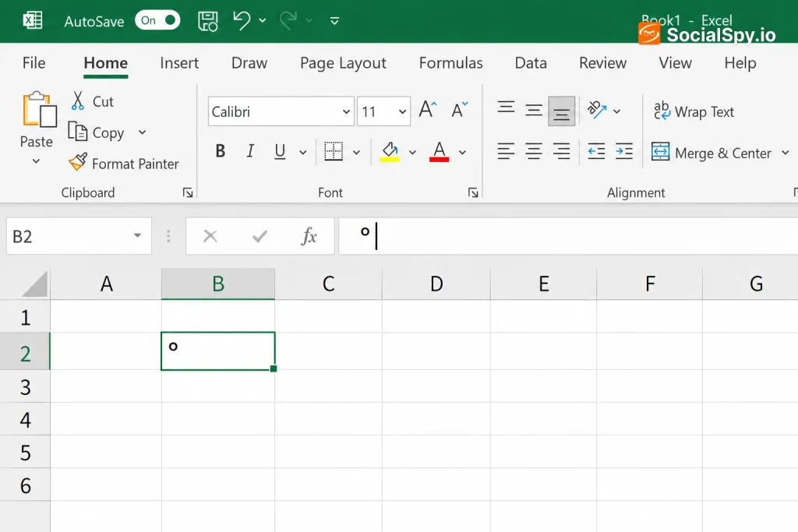This screenshot has width=798, height=532.
Task: Go to the Formulas tab
Action: (450, 62)
